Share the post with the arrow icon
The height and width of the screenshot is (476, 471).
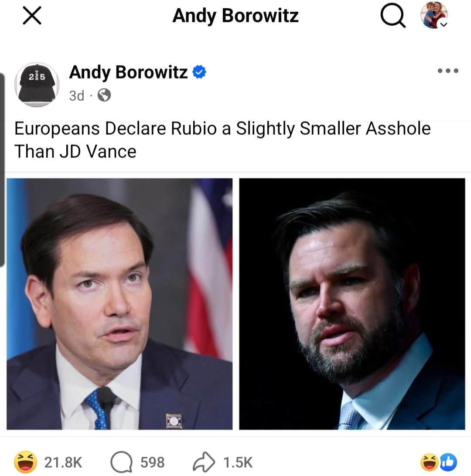coord(204,462)
